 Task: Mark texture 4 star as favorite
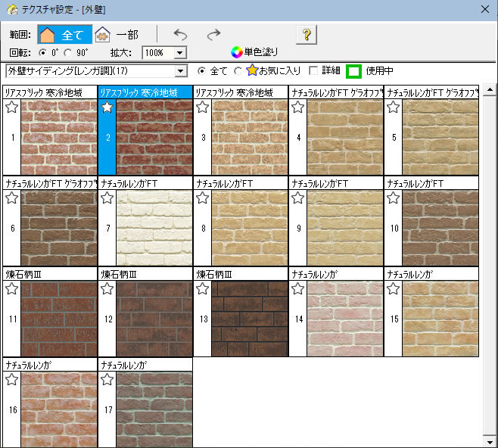(298, 107)
